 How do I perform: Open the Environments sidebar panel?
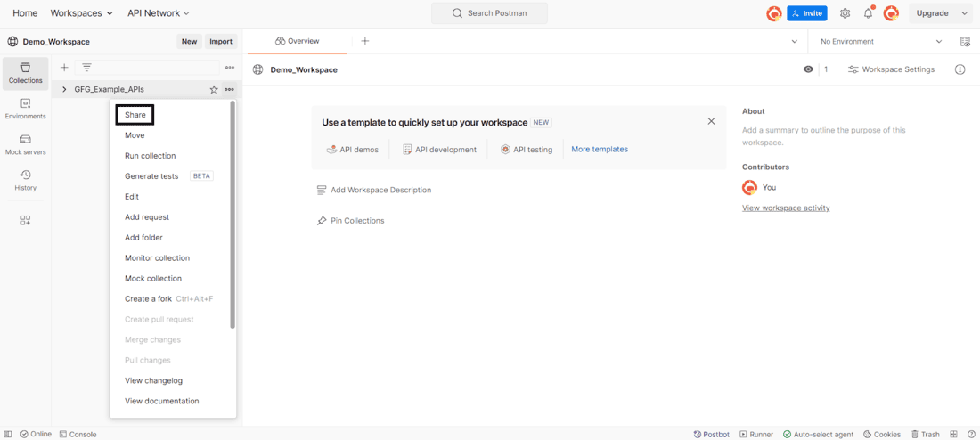click(x=26, y=109)
